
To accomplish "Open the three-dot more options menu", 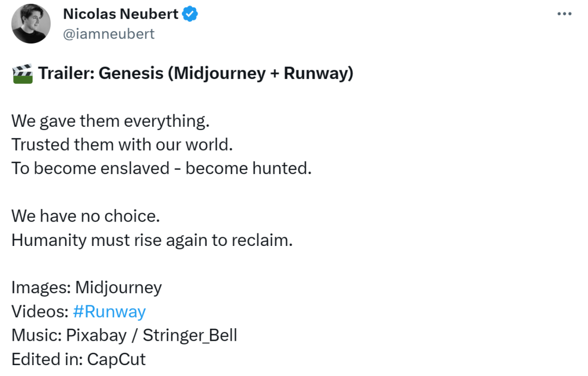I will pos(565,14).
